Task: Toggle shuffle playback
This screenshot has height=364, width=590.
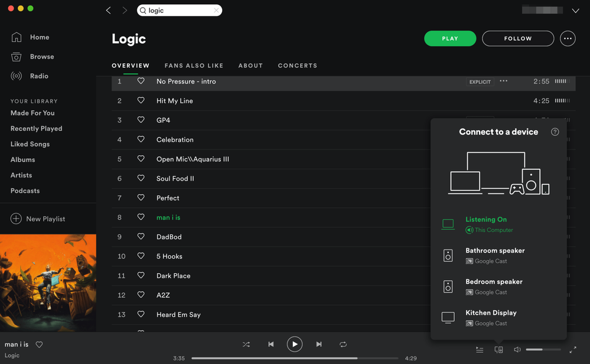Action: [x=246, y=344]
